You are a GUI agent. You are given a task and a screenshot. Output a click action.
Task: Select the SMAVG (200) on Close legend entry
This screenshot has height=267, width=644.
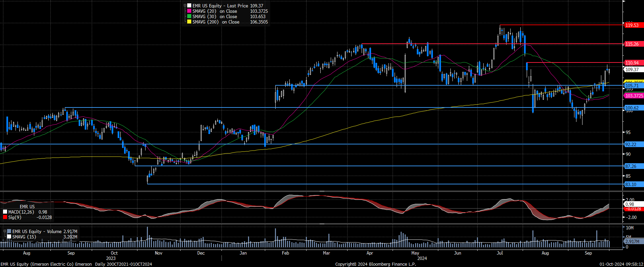coord(216,22)
